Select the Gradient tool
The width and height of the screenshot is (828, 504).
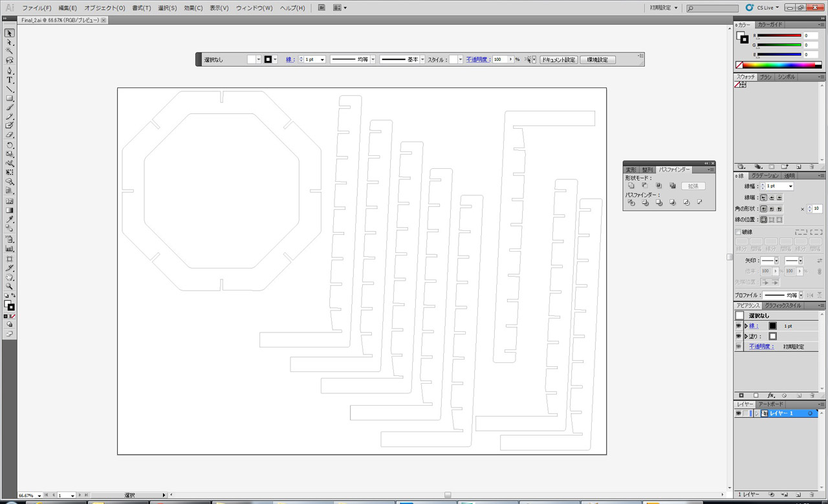[10, 210]
